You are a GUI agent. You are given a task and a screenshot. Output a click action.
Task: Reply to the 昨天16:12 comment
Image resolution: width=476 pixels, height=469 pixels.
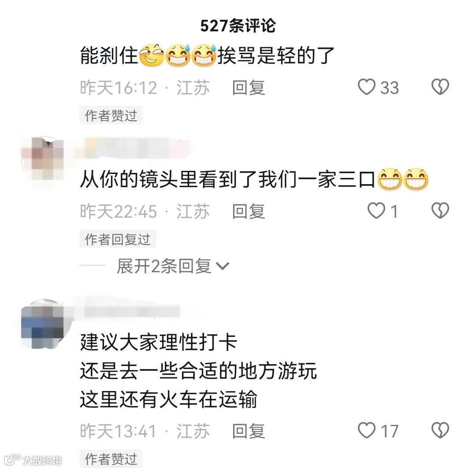(x=248, y=87)
